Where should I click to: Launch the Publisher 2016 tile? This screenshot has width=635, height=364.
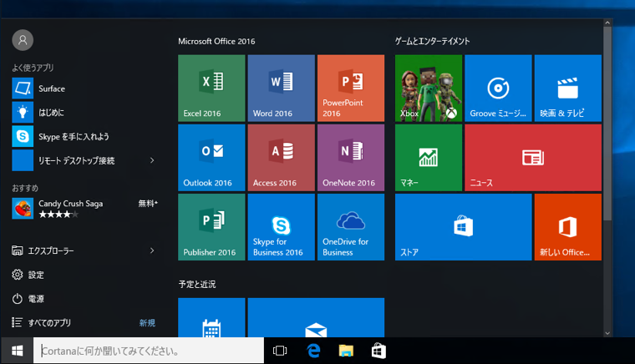click(211, 227)
